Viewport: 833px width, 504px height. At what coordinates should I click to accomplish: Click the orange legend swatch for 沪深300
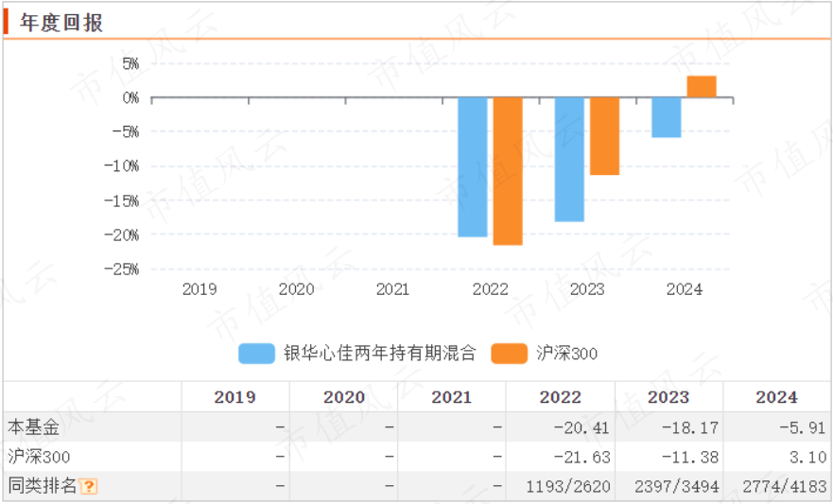[509, 354]
